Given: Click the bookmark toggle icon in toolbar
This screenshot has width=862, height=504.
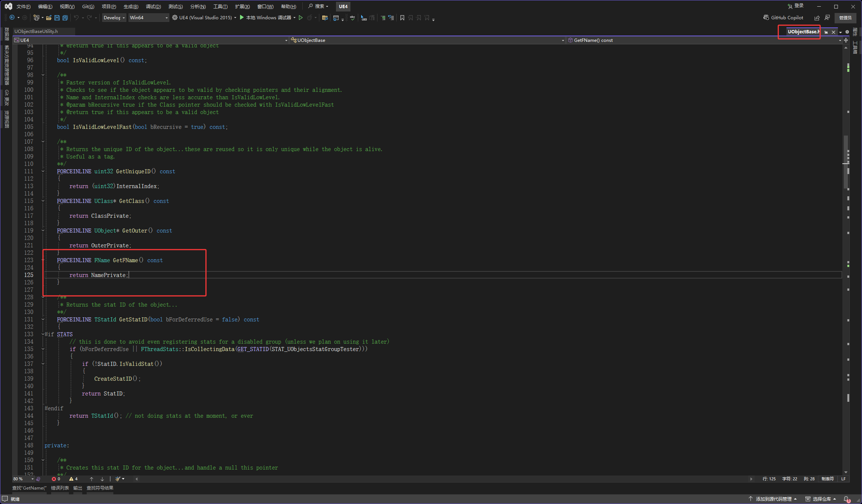Looking at the screenshot, I should (x=402, y=18).
